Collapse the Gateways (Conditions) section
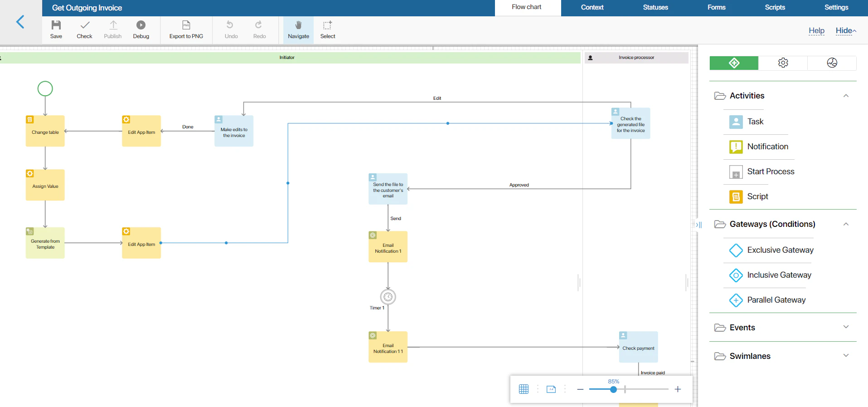The image size is (868, 407). pos(846,224)
